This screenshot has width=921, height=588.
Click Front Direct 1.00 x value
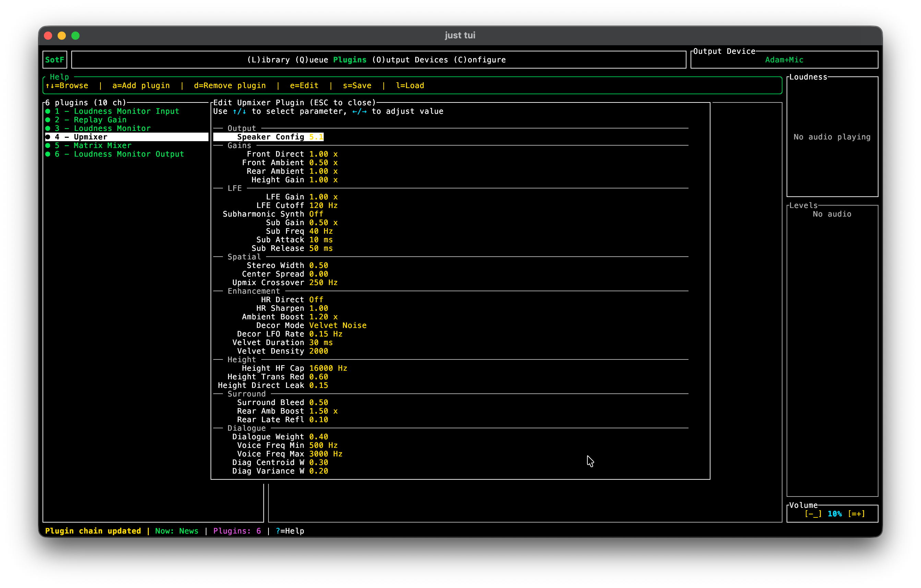click(323, 154)
